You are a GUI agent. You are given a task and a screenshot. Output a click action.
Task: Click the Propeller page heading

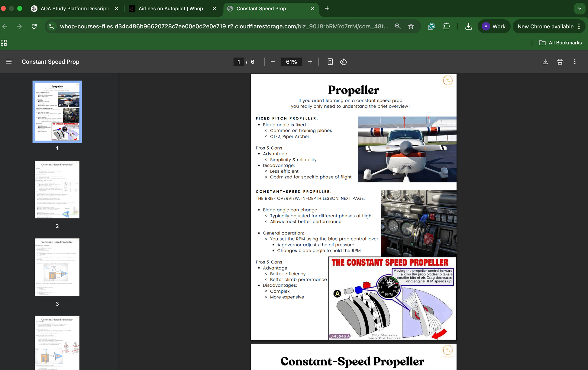[x=354, y=90]
